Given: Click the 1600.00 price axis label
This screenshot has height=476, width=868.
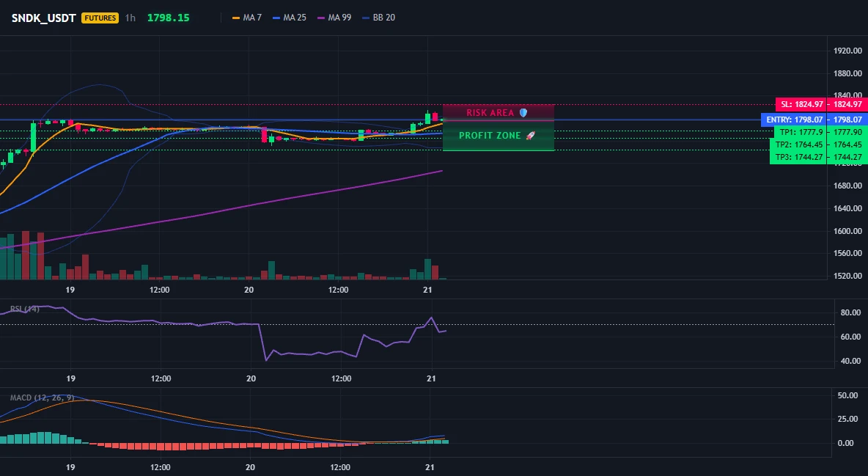Looking at the screenshot, I should [x=847, y=231].
